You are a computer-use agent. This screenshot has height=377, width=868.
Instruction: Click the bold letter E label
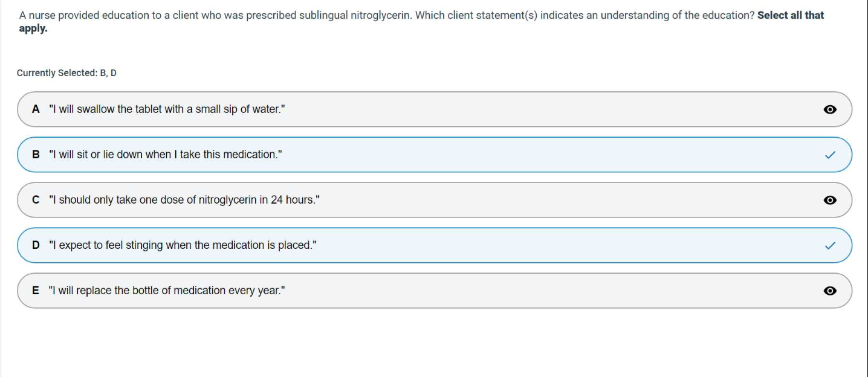36,291
